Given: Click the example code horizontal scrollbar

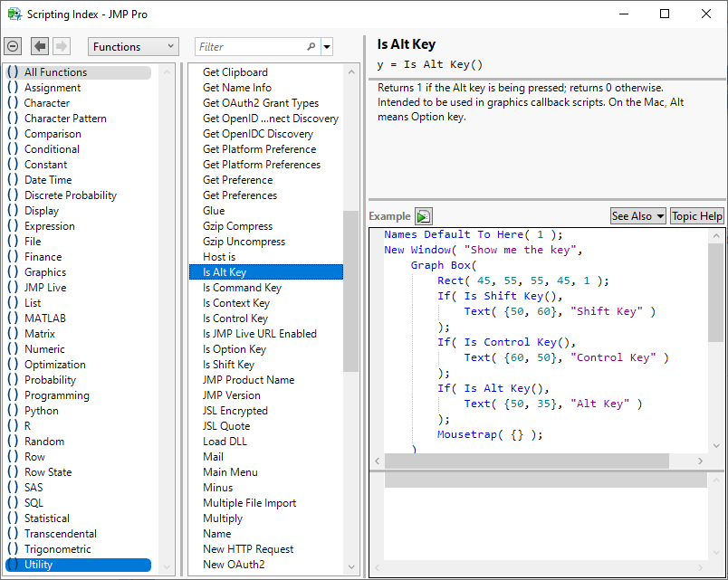Looking at the screenshot, I should [x=525, y=461].
